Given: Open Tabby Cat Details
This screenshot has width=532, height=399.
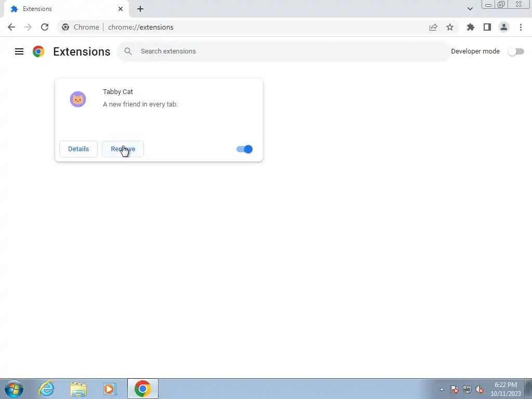Looking at the screenshot, I should 78,149.
